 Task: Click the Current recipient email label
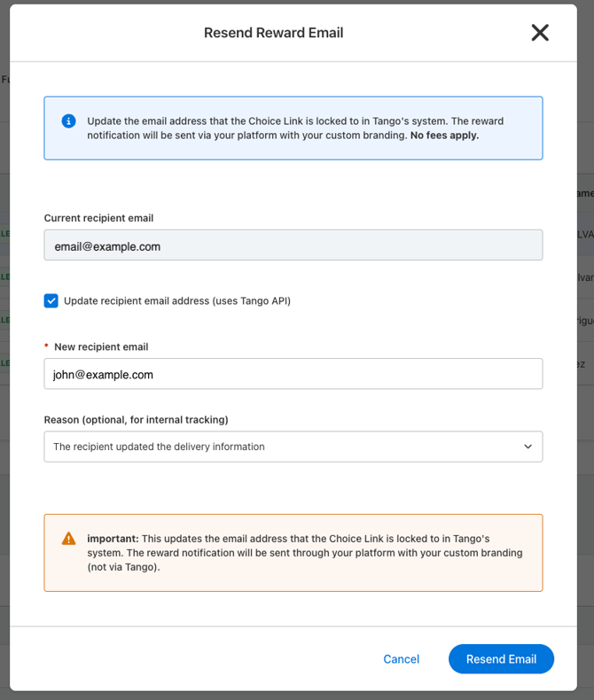tap(98, 218)
